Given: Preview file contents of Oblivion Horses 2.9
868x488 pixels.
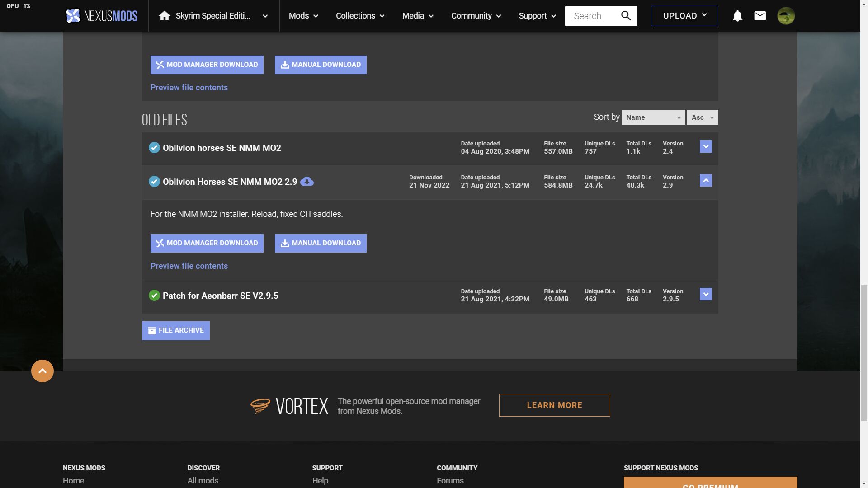Looking at the screenshot, I should point(189,266).
